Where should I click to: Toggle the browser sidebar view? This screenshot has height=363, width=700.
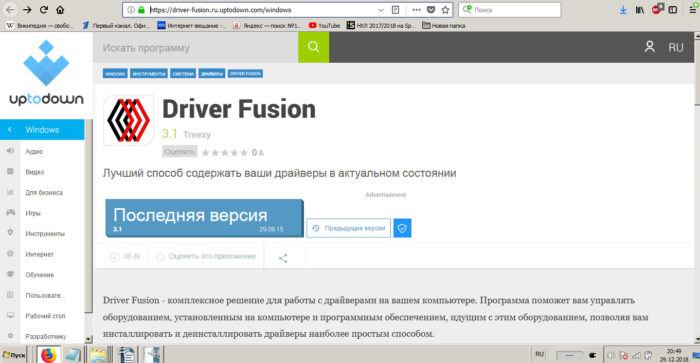point(673,10)
